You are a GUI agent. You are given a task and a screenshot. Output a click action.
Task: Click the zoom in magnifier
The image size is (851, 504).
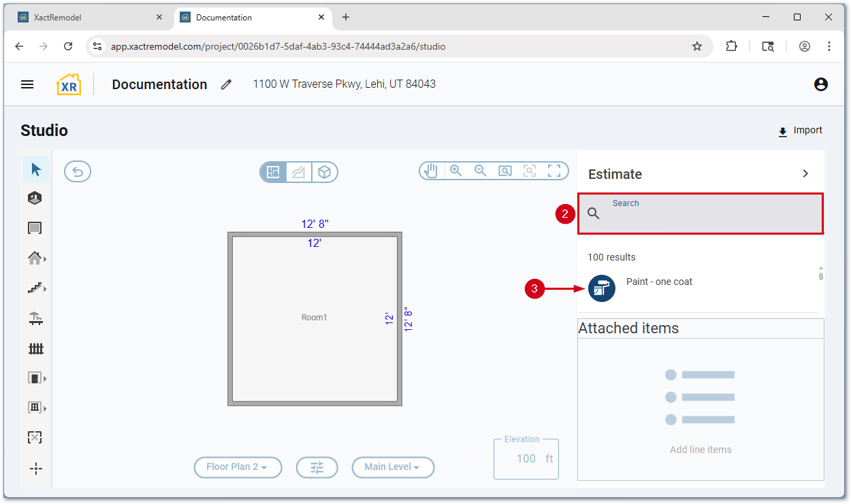[455, 171]
